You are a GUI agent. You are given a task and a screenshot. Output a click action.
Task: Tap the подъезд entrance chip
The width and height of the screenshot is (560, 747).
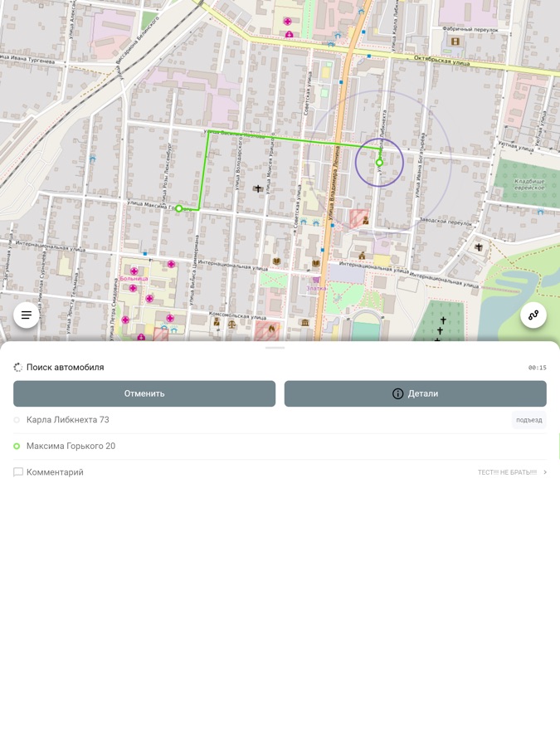(528, 420)
